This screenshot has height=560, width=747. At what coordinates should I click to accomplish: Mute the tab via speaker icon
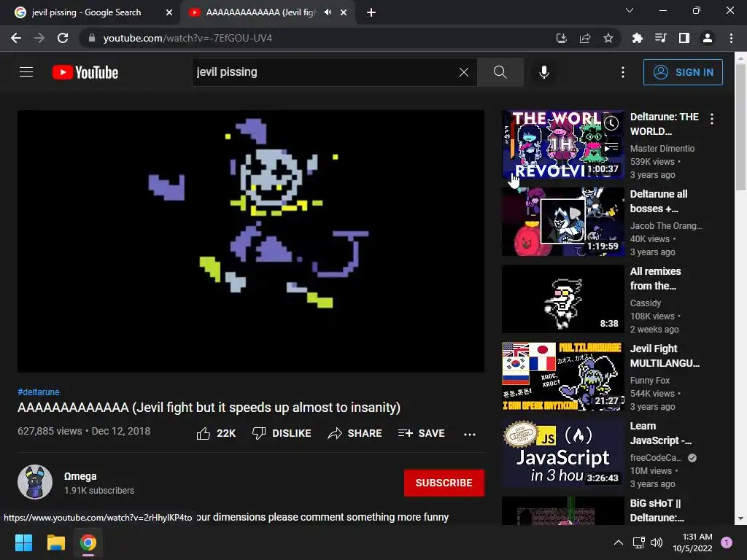click(x=328, y=12)
